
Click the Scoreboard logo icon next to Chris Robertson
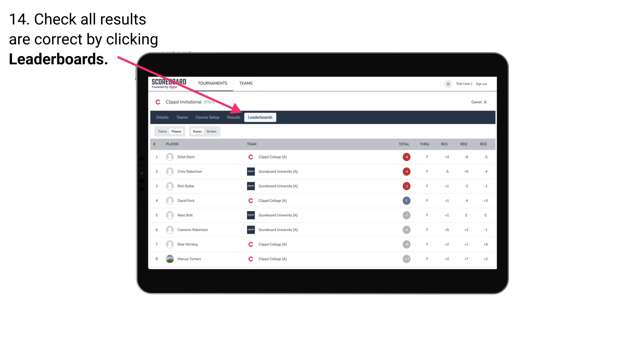(250, 171)
